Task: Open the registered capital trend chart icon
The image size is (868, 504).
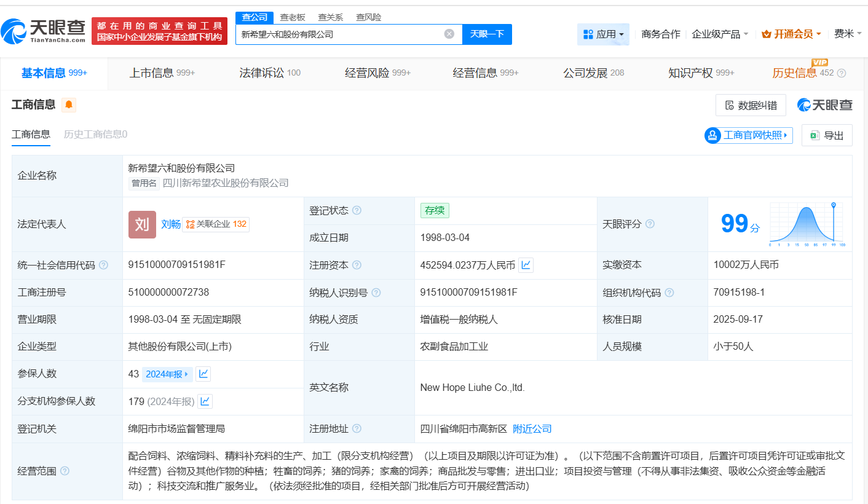Action: click(x=526, y=265)
